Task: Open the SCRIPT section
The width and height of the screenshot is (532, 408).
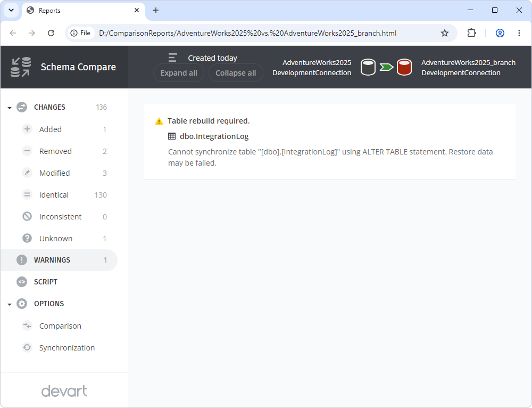Action: 45,282
